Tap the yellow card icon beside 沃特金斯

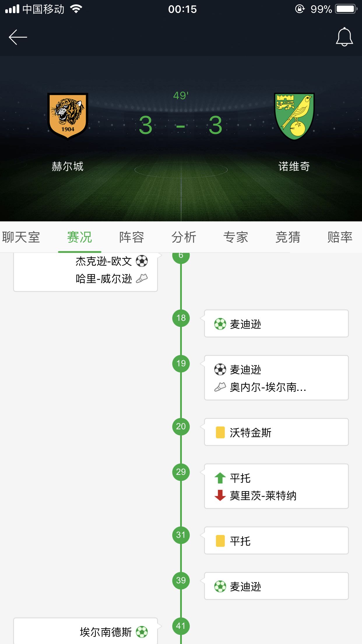point(220,432)
